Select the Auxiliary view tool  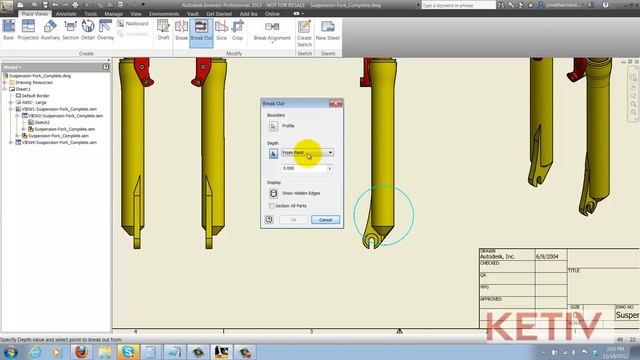click(x=50, y=30)
